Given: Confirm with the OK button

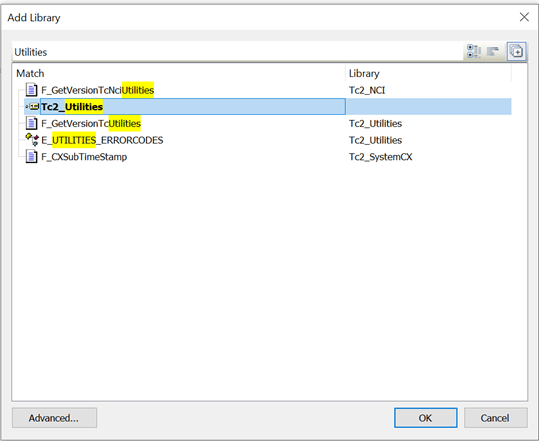Looking at the screenshot, I should [x=426, y=418].
